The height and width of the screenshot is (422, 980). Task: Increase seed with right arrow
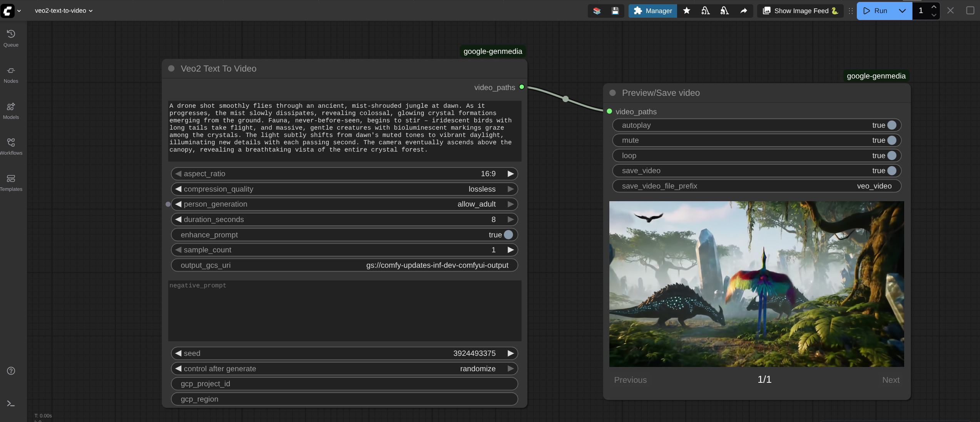coord(510,354)
